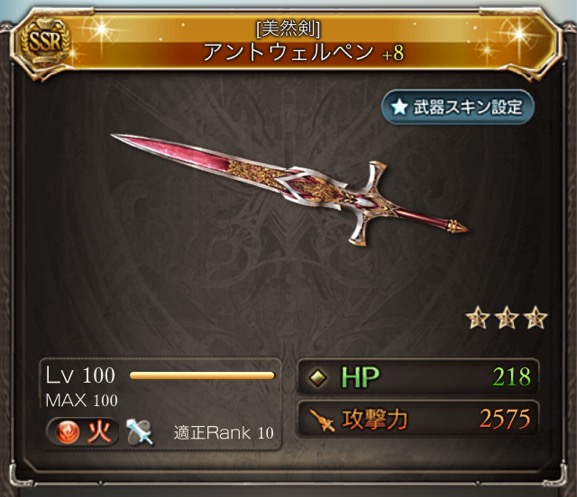Click the SSR rarity badge
577x497 pixels.
[x=45, y=41]
